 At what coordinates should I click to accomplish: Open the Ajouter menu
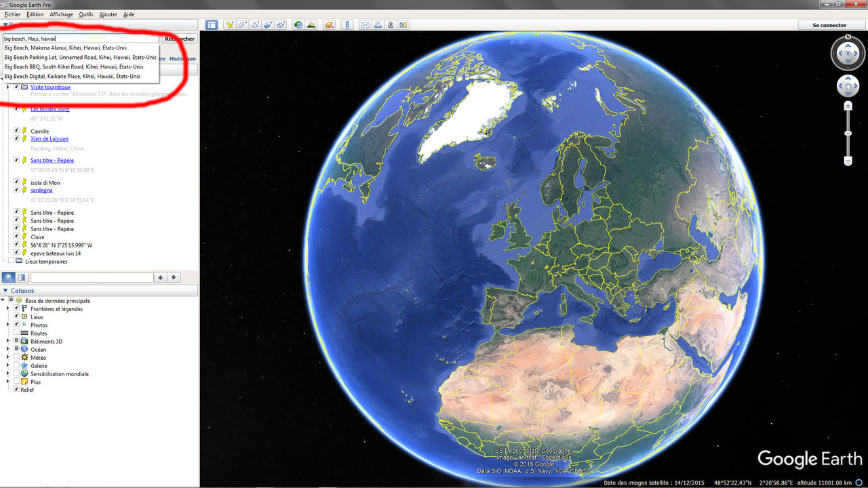pyautogui.click(x=108, y=14)
